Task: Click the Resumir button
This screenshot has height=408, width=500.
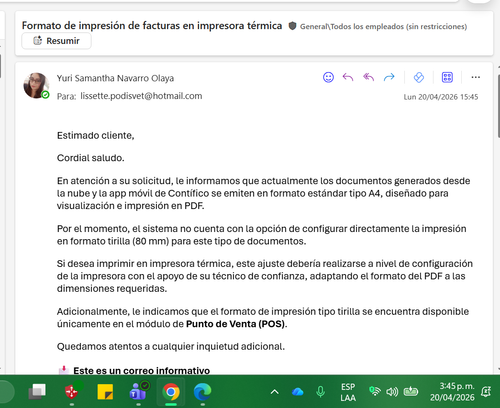Action: point(56,41)
